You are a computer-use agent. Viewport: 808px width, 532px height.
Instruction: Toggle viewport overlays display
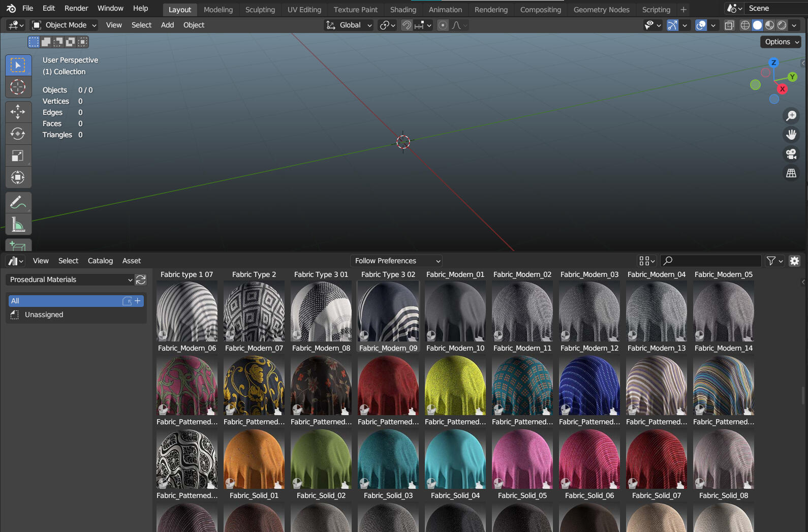pyautogui.click(x=701, y=25)
